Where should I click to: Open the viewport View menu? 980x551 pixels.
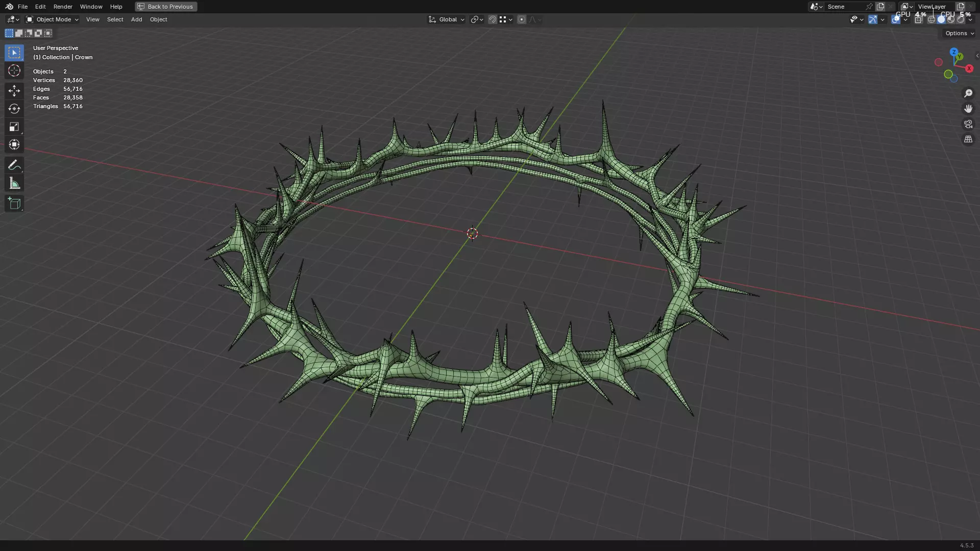coord(92,19)
